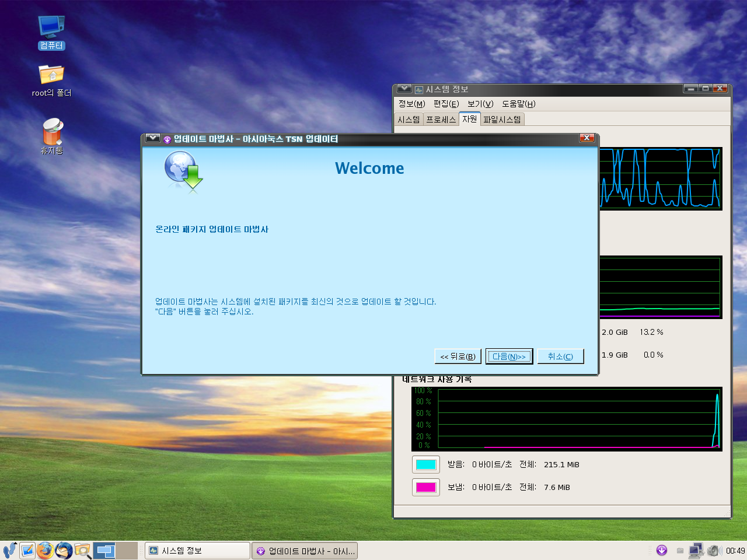Launch Firefox from the taskbar
Screen dimensions: 747x560
pos(45,550)
